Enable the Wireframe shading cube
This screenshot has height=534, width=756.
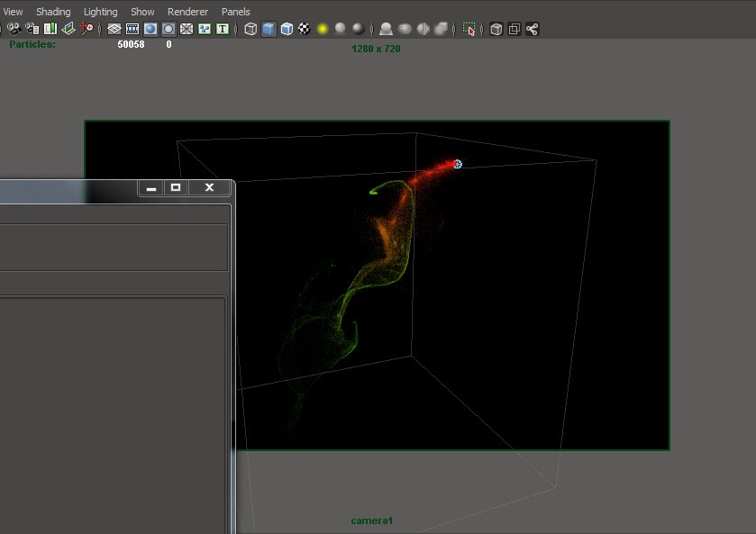[250, 29]
